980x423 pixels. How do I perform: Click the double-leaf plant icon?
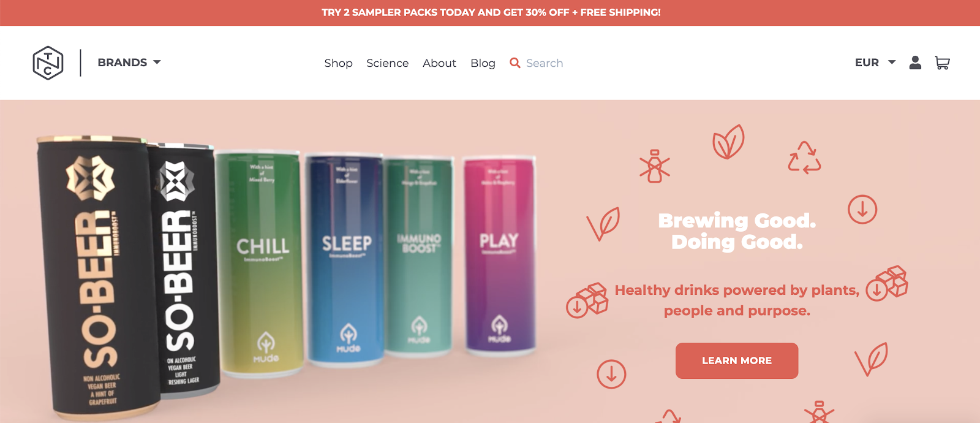point(728,142)
